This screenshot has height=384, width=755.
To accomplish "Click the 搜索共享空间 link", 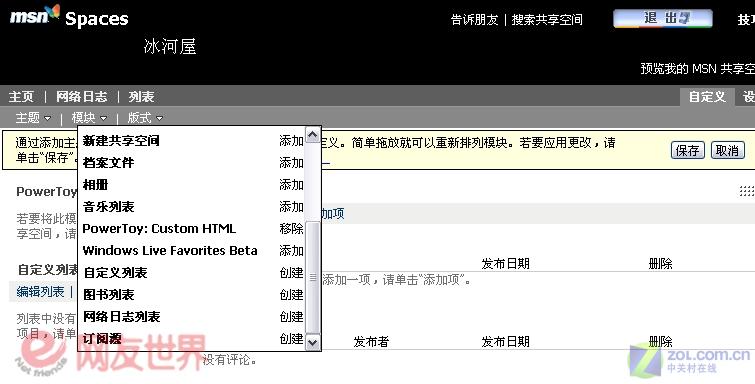I will click(x=547, y=20).
